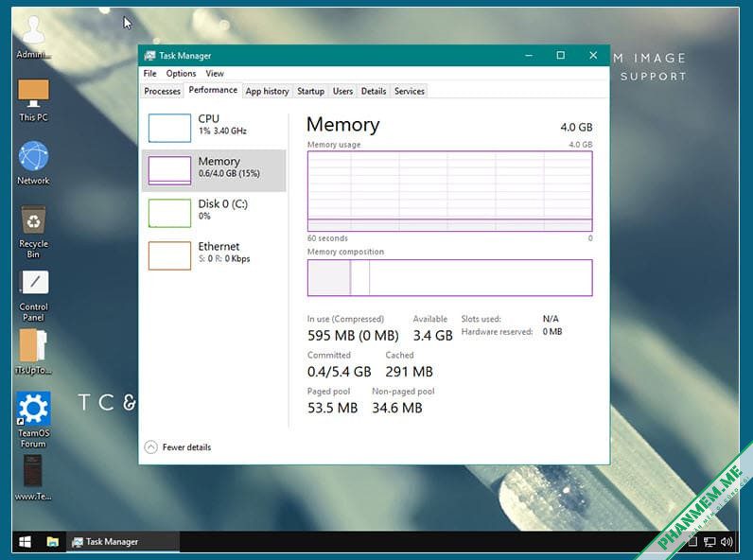Open the File menu
This screenshot has height=560, width=753.
pyautogui.click(x=149, y=74)
